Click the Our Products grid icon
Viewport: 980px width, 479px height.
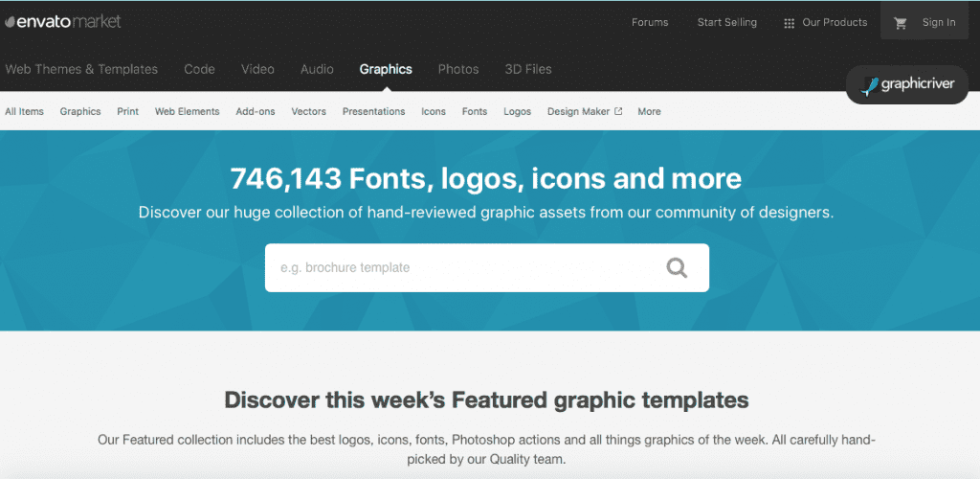790,23
